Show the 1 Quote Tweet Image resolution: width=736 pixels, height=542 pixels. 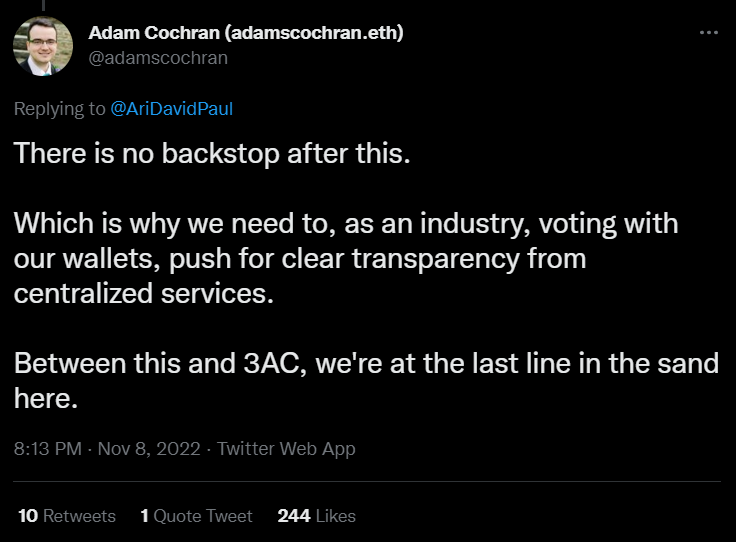(196, 516)
